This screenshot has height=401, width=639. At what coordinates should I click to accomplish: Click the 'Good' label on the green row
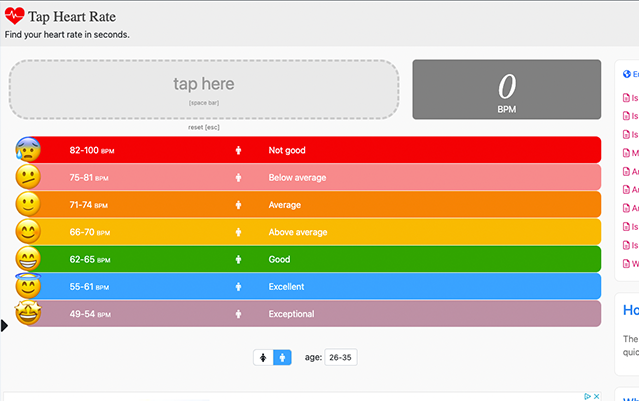click(279, 260)
